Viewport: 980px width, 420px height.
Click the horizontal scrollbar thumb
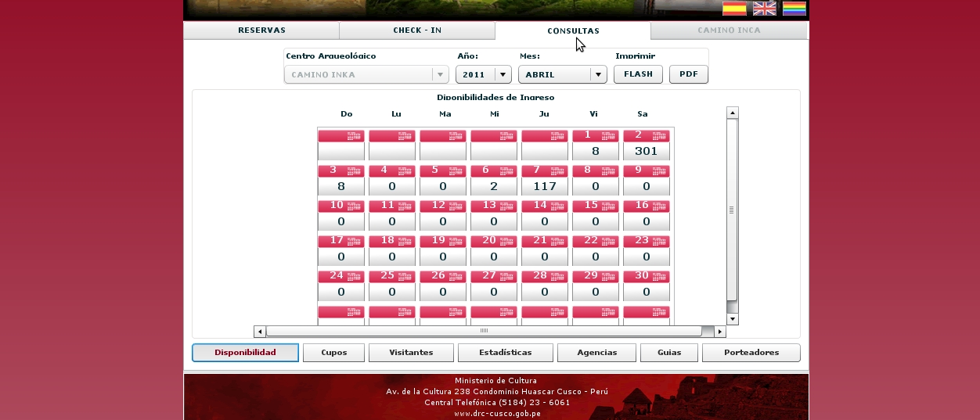point(483,332)
